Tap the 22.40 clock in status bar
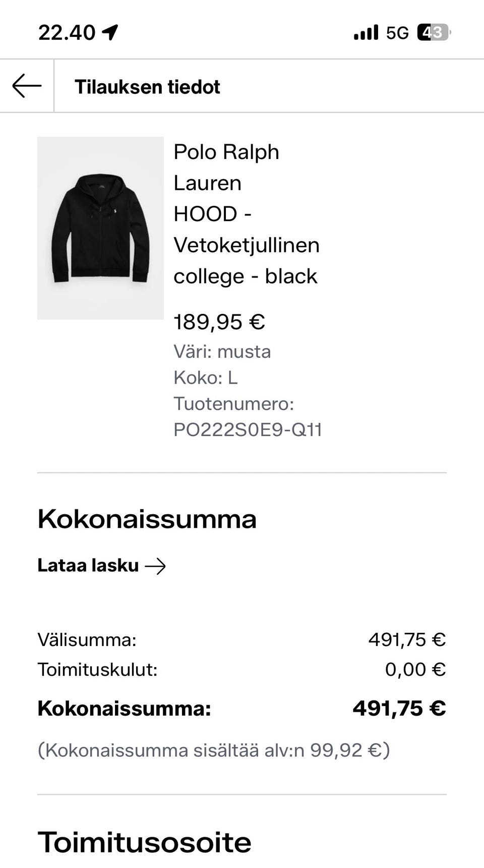Viewport: 484px width, 868px height. tap(67, 33)
